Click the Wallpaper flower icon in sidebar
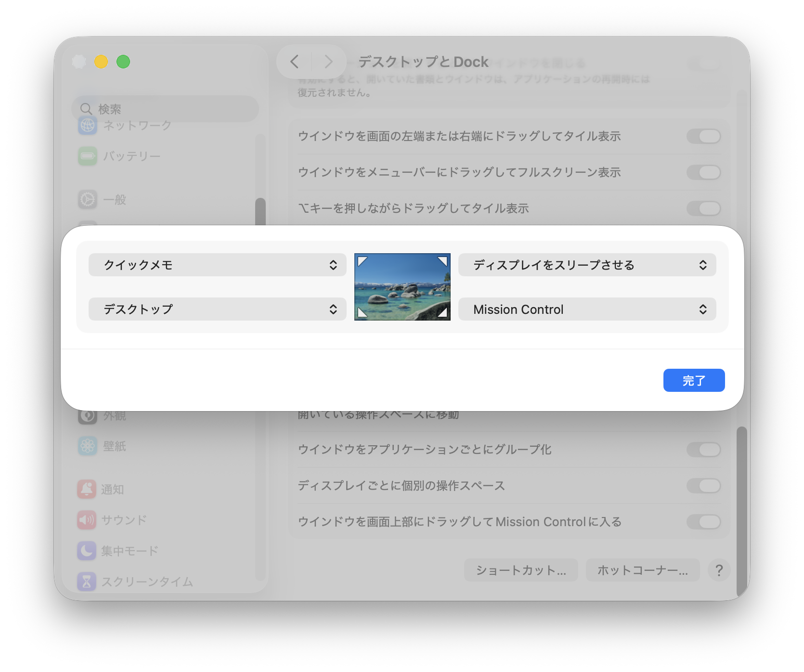The width and height of the screenshot is (804, 672). tap(88, 446)
